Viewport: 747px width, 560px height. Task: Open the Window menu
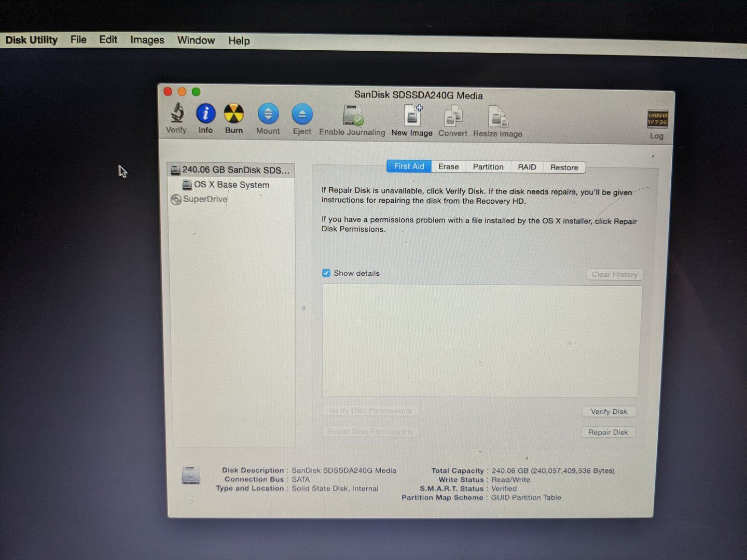coord(196,40)
